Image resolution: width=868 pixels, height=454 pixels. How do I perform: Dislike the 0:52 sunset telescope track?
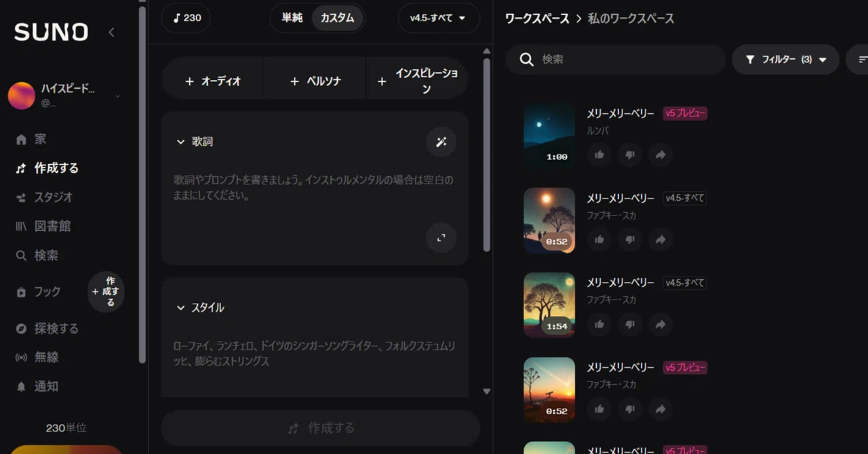coord(630,409)
